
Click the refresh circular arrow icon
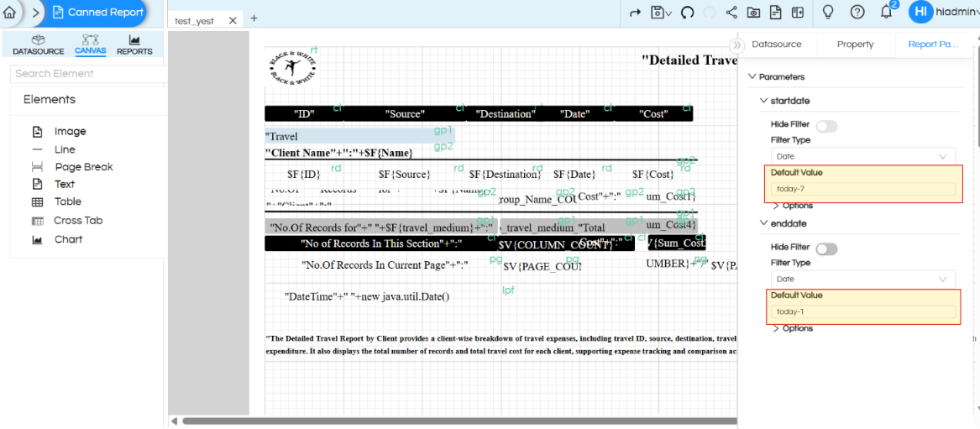point(688,13)
